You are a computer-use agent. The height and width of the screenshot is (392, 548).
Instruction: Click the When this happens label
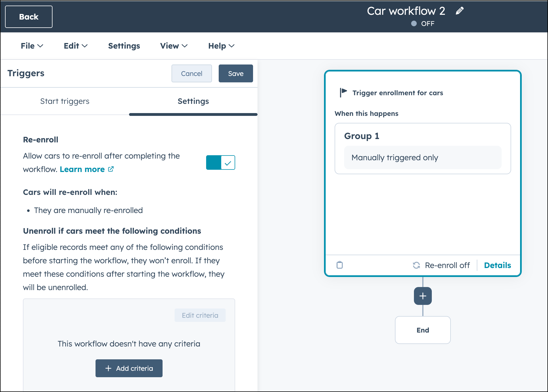[366, 114]
